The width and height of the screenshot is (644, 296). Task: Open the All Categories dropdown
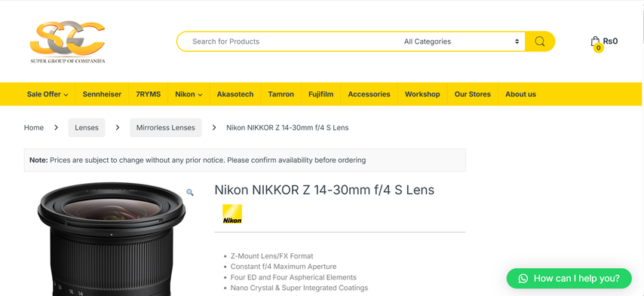[x=462, y=41]
